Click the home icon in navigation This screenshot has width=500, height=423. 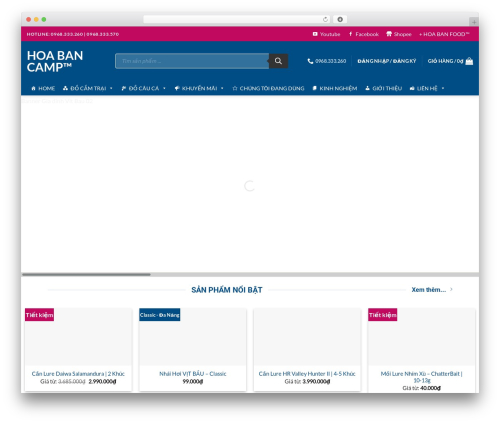point(33,88)
